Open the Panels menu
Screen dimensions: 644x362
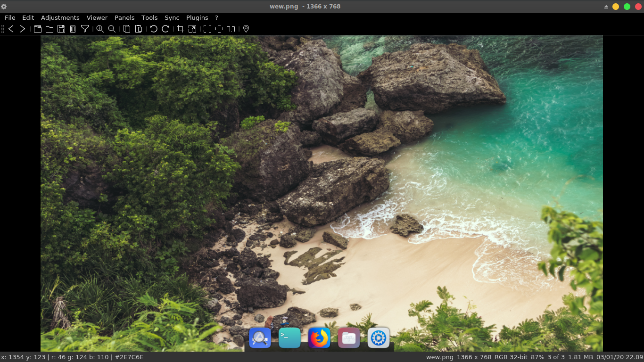point(124,17)
